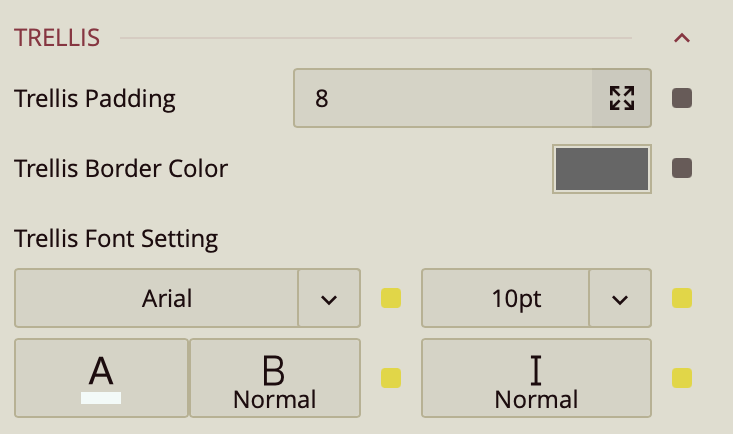Click the expand arrows icon in Trellis Padding

pos(622,98)
